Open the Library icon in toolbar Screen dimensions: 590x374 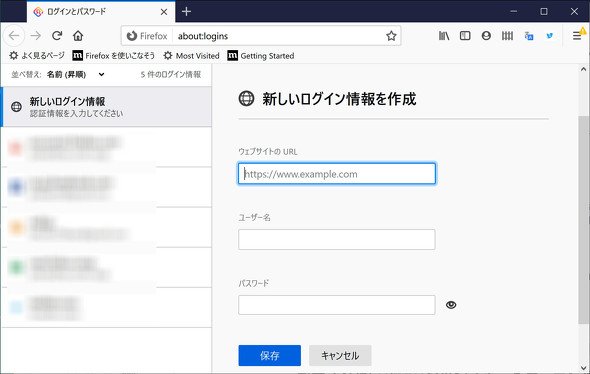(x=444, y=36)
